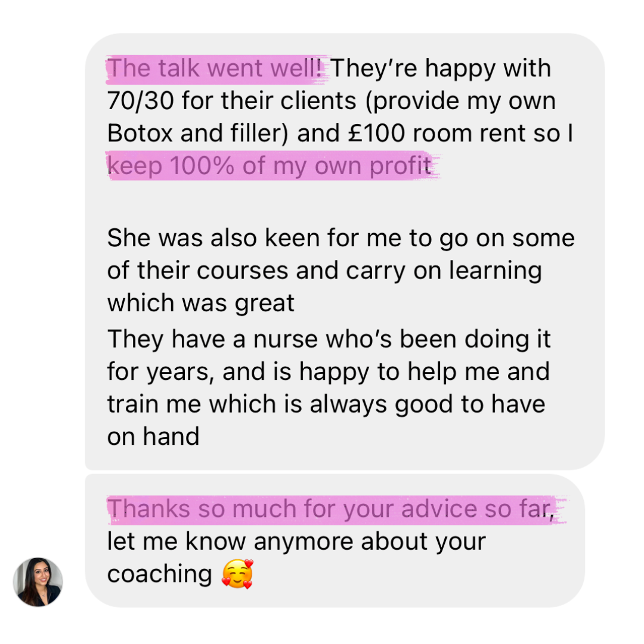644x644 pixels.
Task: Tap the "on hand" text ending the first message
Action: click(153, 436)
